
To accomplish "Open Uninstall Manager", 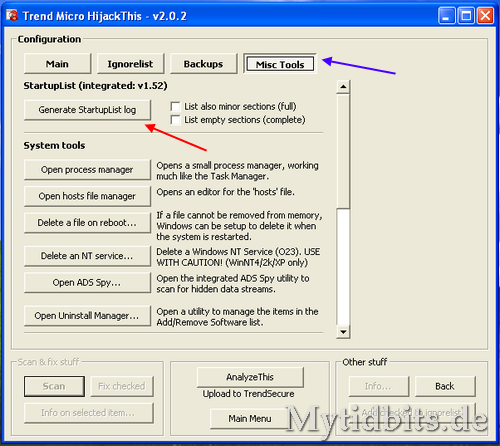I will (87, 316).
